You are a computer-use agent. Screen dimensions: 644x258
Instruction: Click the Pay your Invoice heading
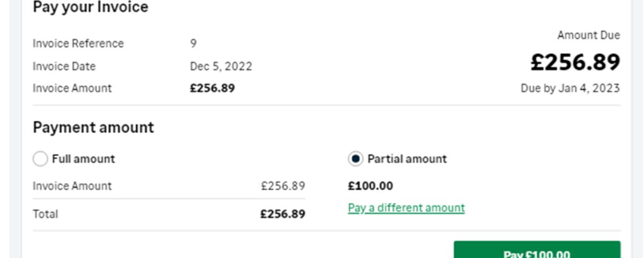tap(91, 8)
